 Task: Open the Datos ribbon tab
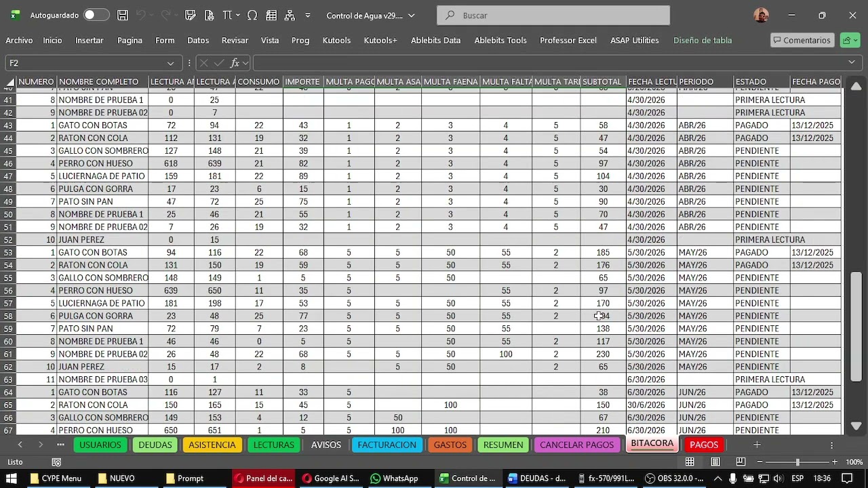click(x=198, y=40)
